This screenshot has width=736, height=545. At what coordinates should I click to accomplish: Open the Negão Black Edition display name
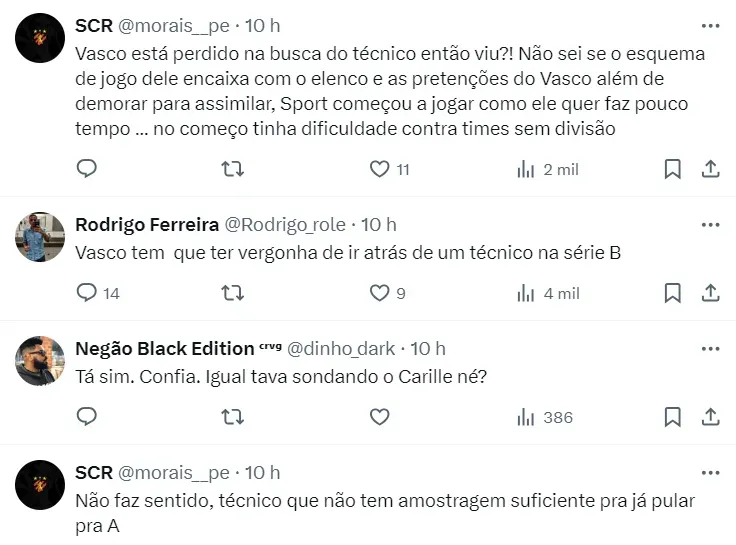point(164,348)
